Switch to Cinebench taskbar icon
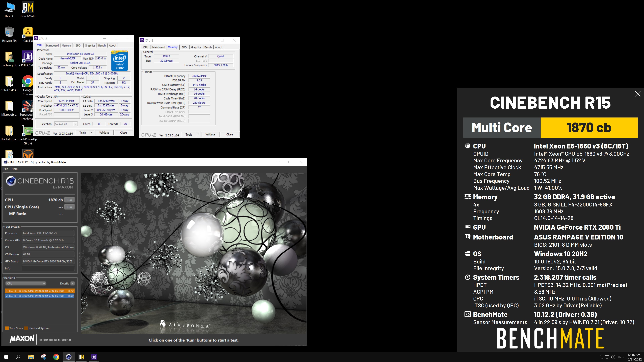This screenshot has height=362, width=644. click(68, 357)
